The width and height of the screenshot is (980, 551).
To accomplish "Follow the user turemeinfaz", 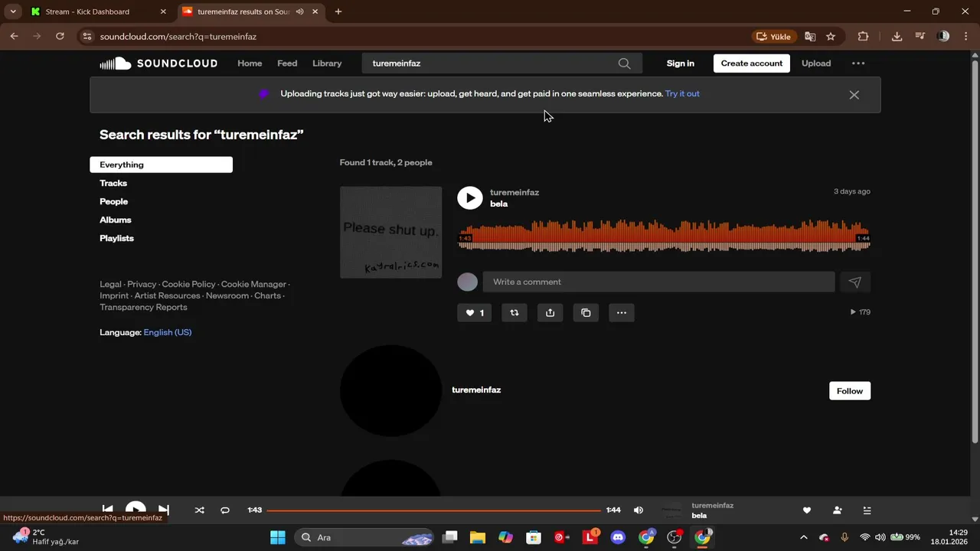I will click(850, 391).
